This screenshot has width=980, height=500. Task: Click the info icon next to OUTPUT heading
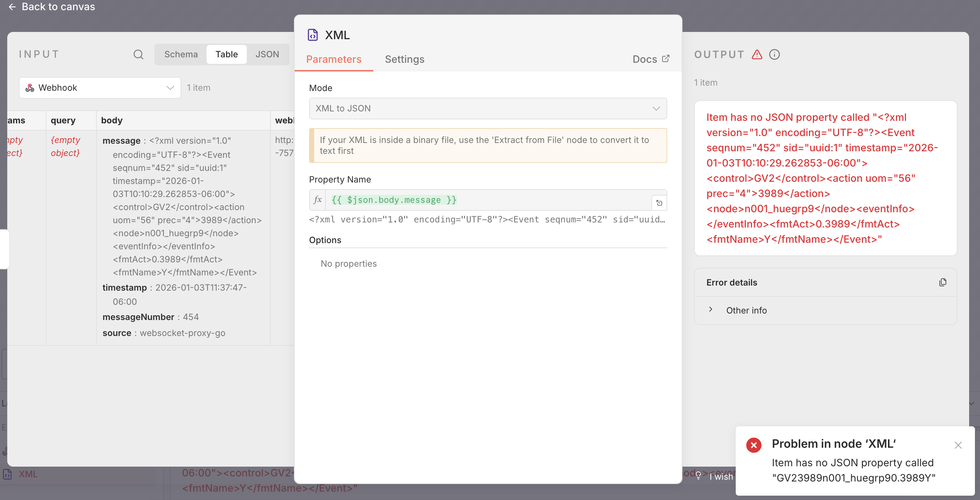[x=775, y=54]
